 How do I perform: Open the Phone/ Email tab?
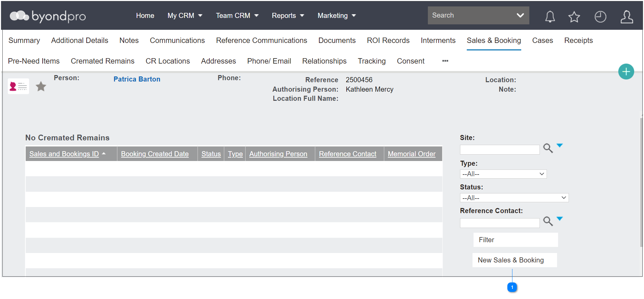tap(269, 61)
